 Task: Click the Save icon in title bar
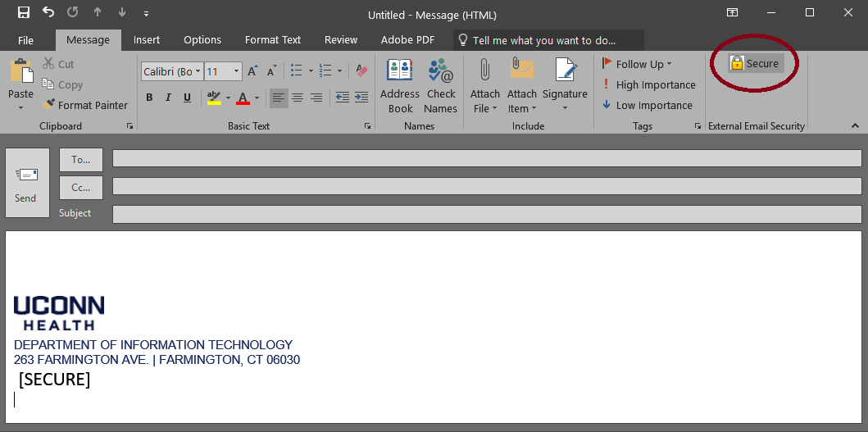24,13
